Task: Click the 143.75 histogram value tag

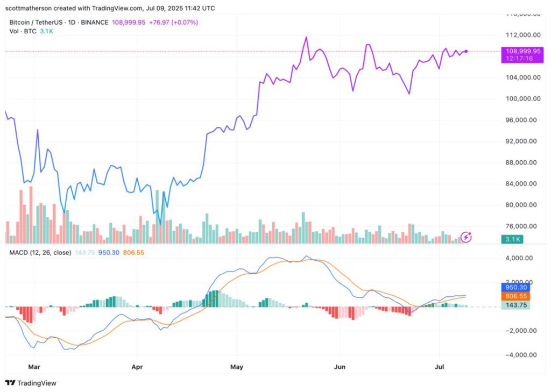Action: (x=515, y=305)
